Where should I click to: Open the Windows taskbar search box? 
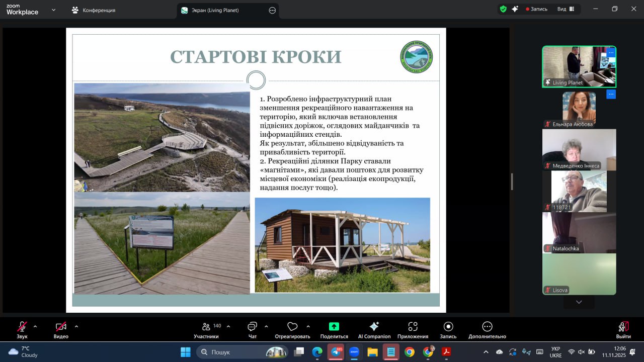pyautogui.click(x=242, y=352)
